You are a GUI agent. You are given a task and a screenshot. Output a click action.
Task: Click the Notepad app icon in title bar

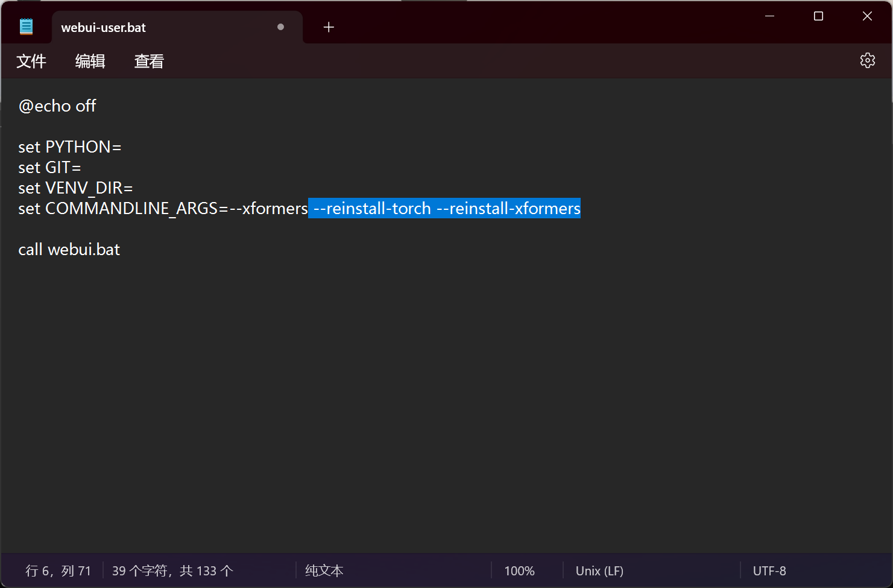pyautogui.click(x=26, y=27)
